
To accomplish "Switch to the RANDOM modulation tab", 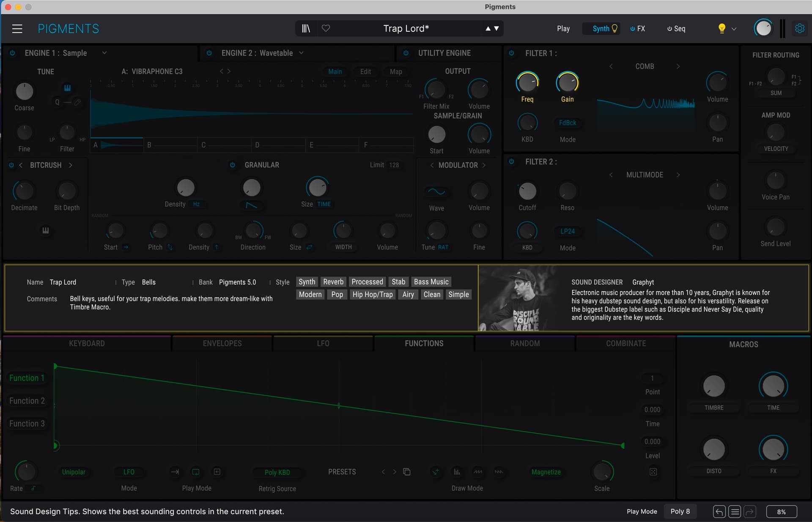I will [x=525, y=344].
